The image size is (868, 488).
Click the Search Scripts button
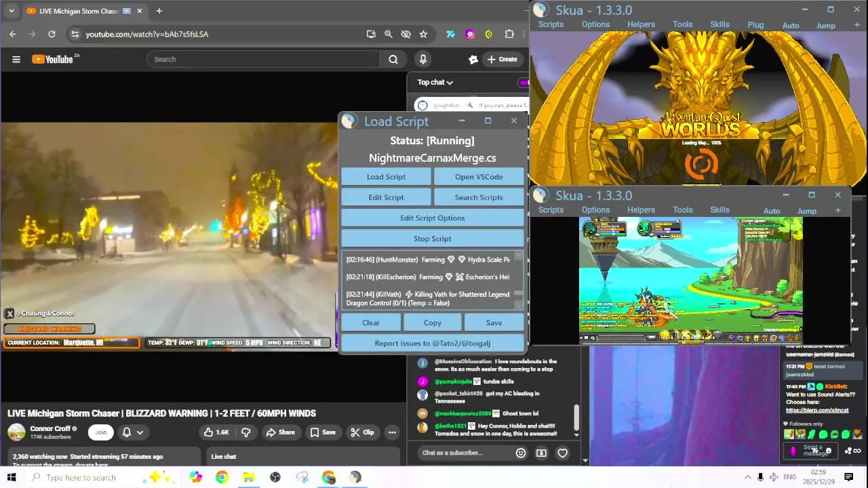pos(479,197)
